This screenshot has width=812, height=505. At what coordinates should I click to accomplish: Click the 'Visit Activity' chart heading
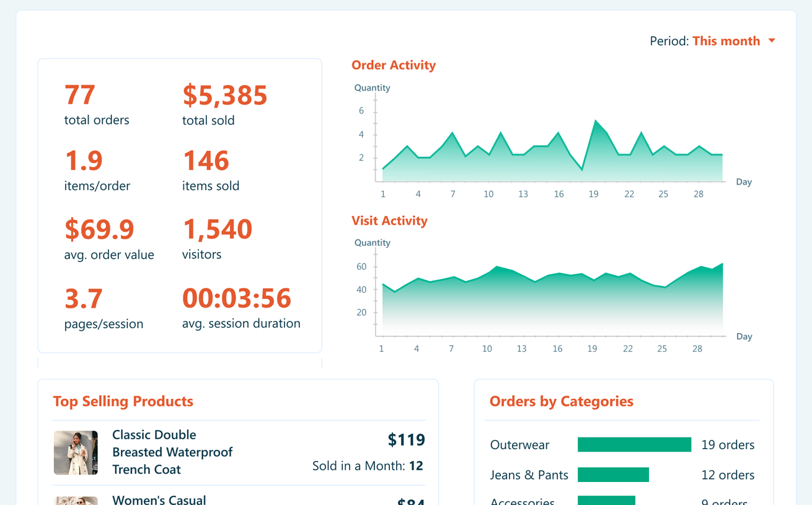coord(389,221)
